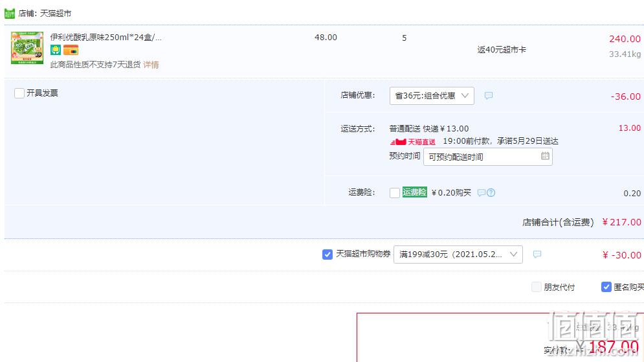Image resolution: width=644 pixels, height=362 pixels.
Task: Click the ¥ -30.00 coupon amount
Action: tap(621, 255)
